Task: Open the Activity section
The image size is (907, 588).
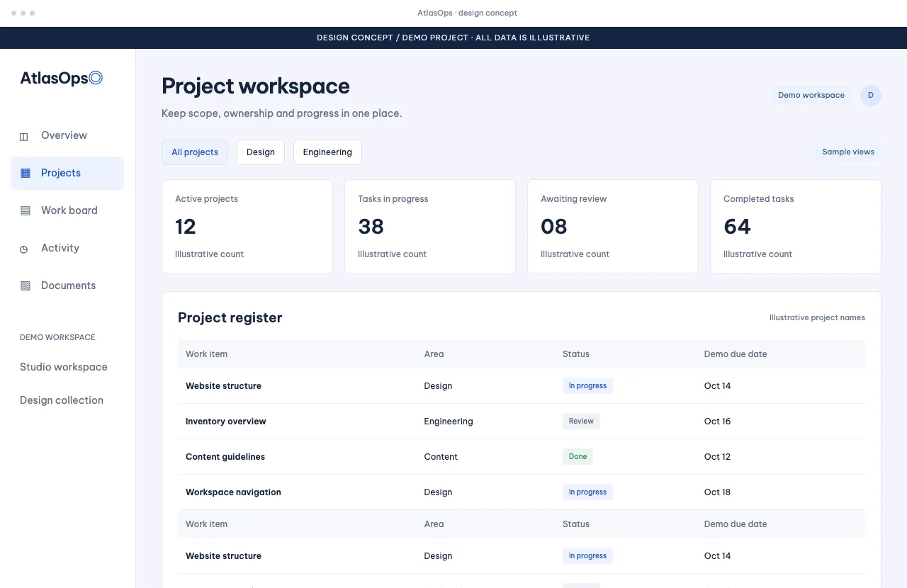Action: point(67,248)
